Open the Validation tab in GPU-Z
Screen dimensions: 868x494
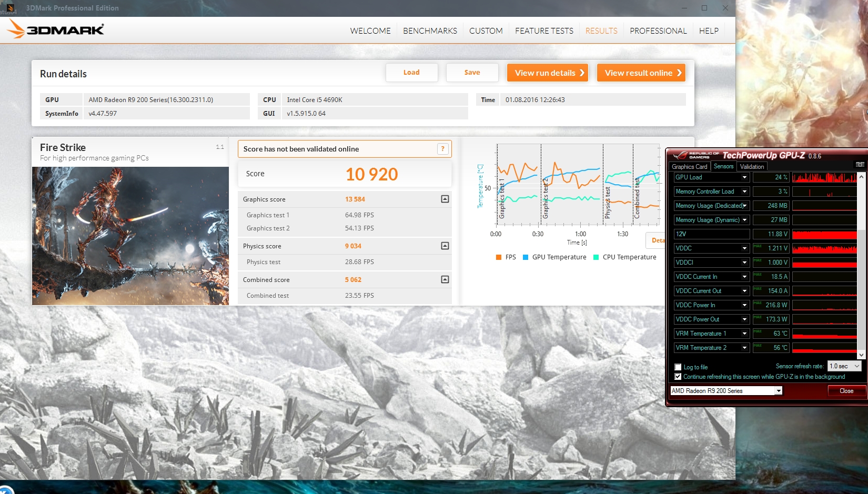(752, 167)
